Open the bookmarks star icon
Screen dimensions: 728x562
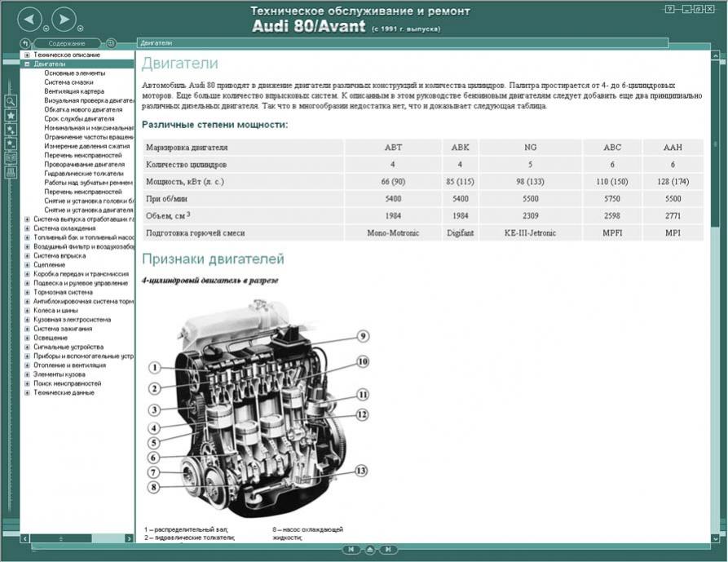tap(11, 115)
